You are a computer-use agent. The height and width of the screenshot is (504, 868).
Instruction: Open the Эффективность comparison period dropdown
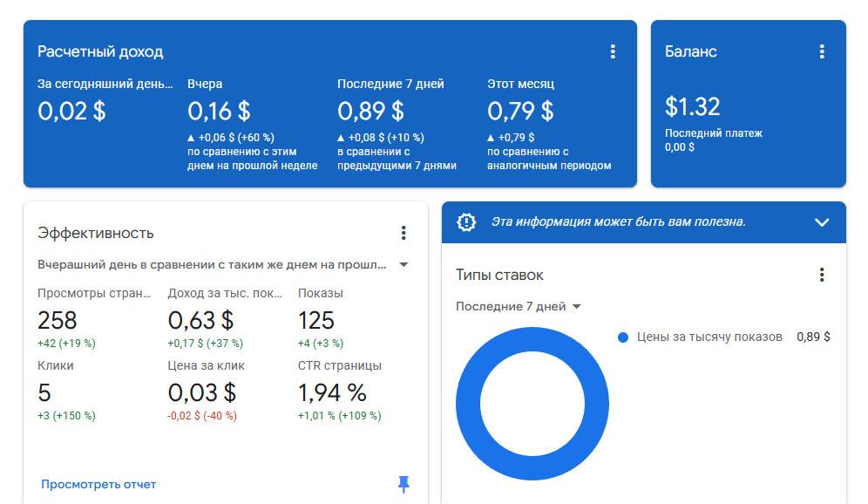pos(403,265)
